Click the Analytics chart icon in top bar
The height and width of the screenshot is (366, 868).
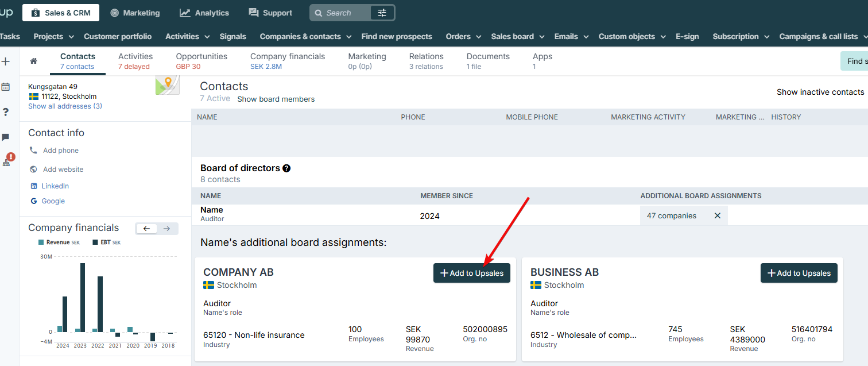click(x=185, y=13)
